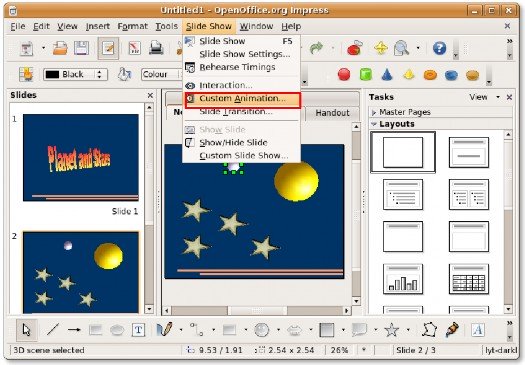
Task: Open the Insert menu
Action: coord(97,26)
